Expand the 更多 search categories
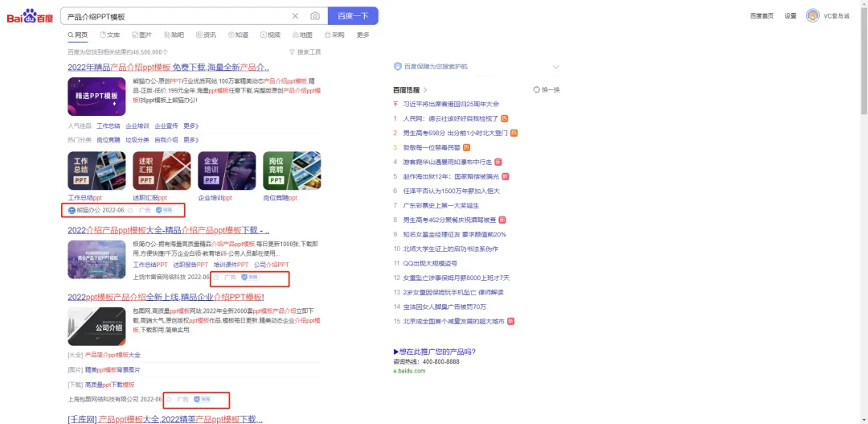Viewport: 868px width, 424px height. (x=362, y=35)
